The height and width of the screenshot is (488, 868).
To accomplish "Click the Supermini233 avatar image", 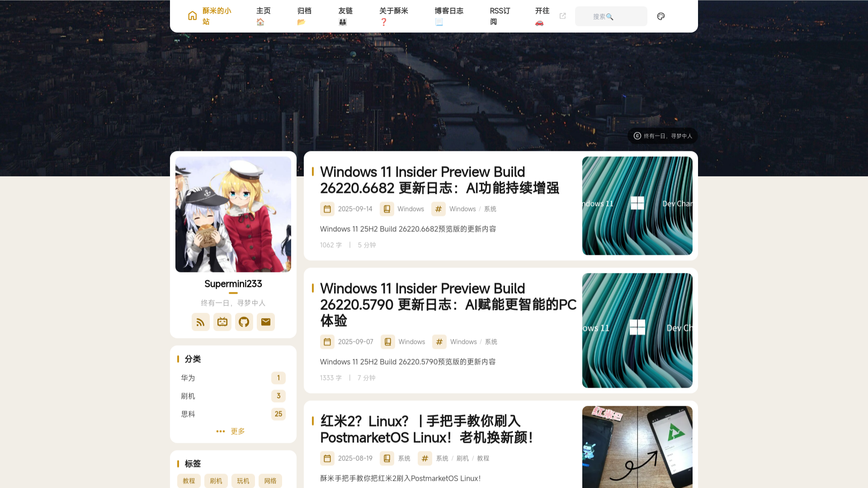I will tap(233, 215).
